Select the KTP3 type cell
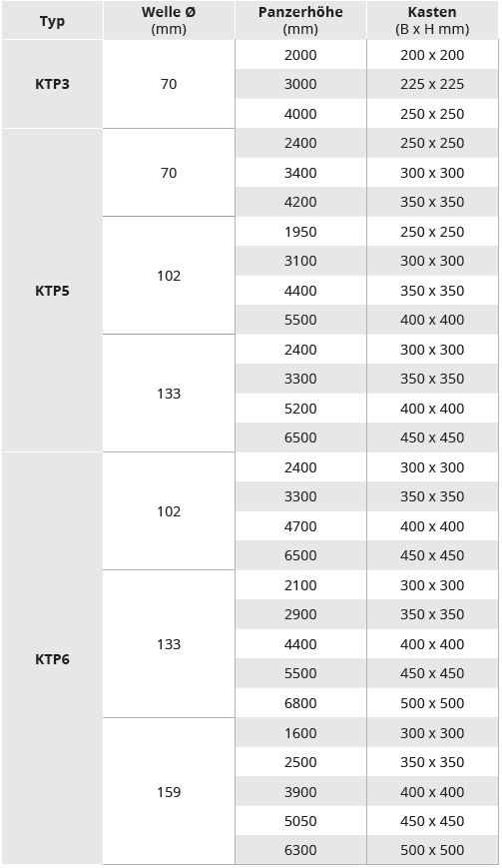 (52, 84)
